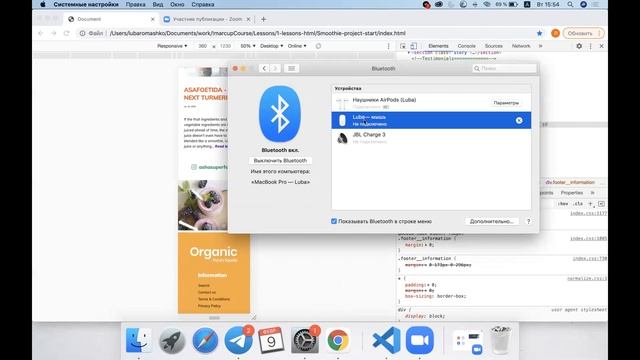Add a new style rule with the plus icon

(590, 203)
